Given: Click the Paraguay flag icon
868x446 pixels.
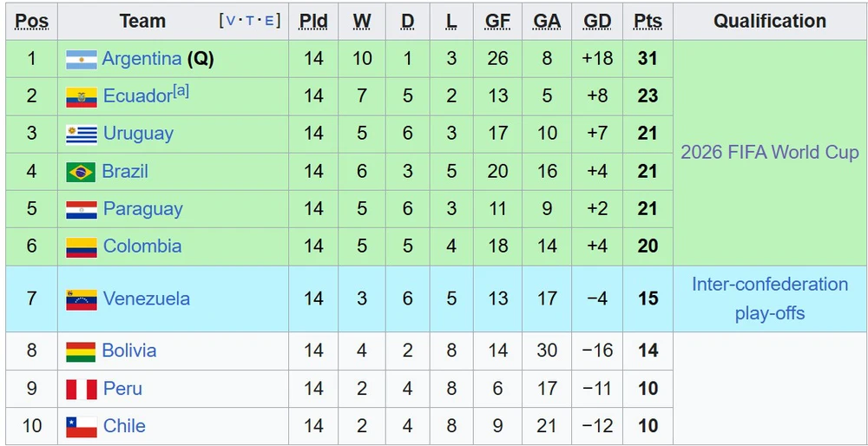Looking at the screenshot, I should [x=82, y=210].
